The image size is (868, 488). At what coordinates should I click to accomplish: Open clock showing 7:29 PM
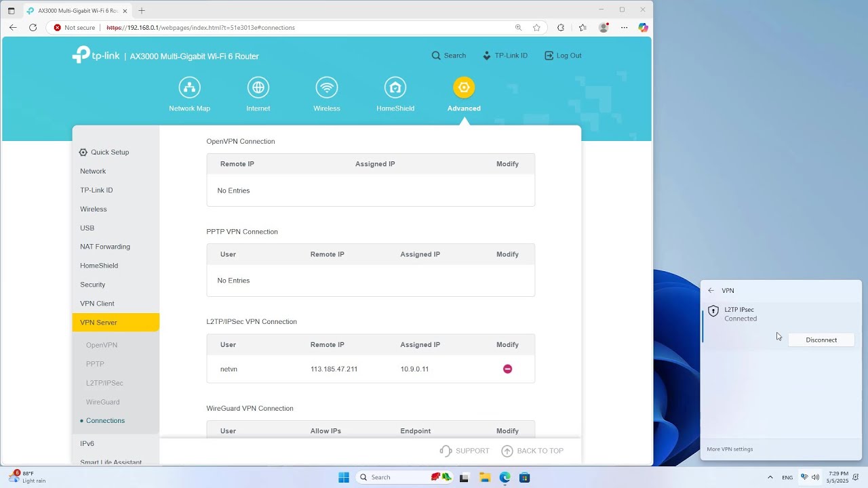click(x=839, y=477)
